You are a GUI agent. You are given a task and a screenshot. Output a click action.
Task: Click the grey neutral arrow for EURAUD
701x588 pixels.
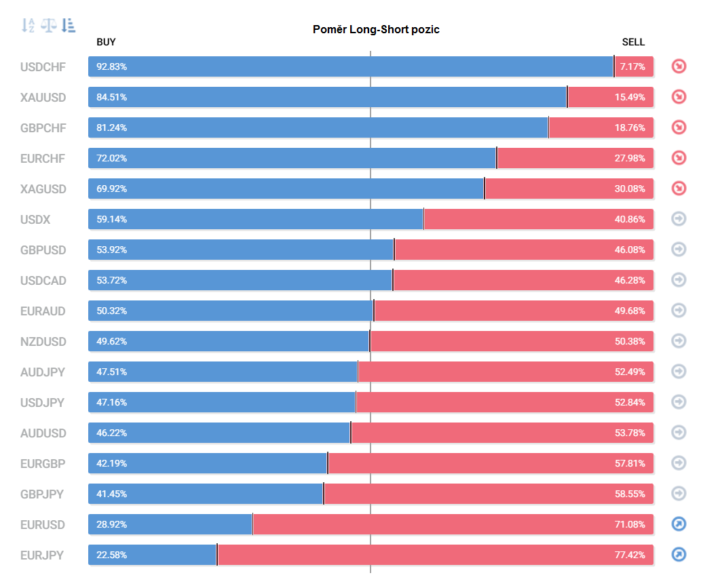679,311
